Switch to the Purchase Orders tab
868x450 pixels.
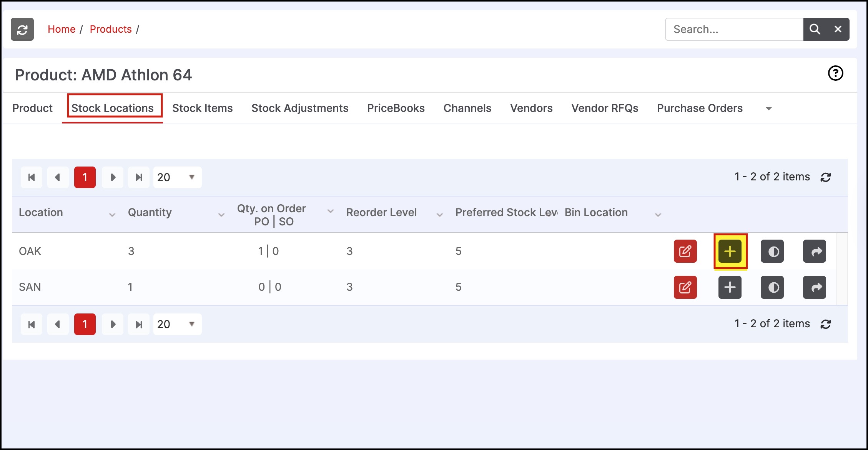(700, 108)
